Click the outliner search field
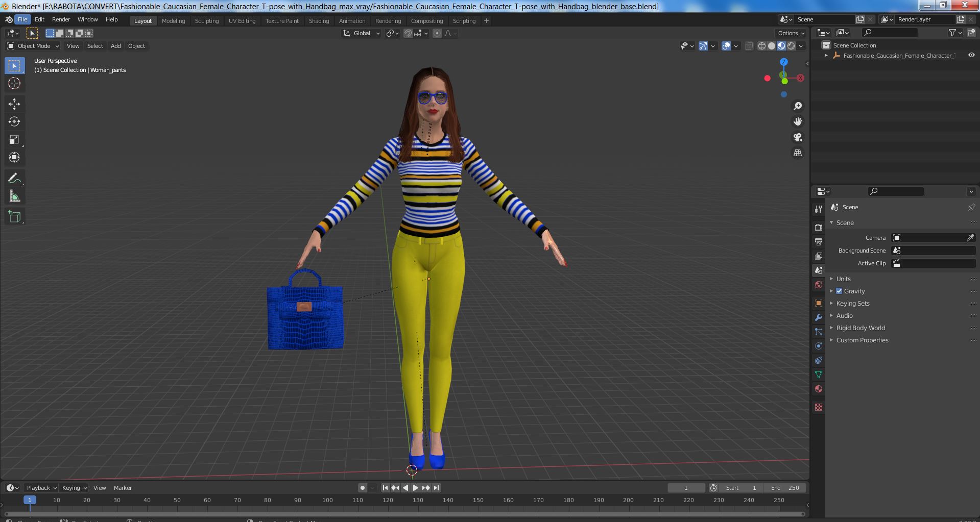The height and width of the screenshot is (522, 980). (890, 33)
